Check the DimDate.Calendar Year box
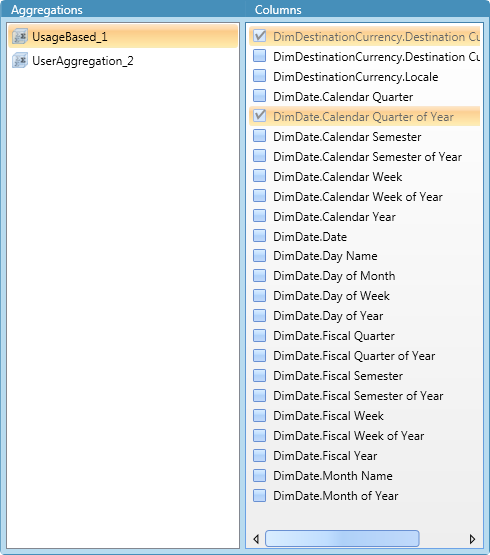Screen dimensions: 490x555 pyautogui.click(x=260, y=216)
